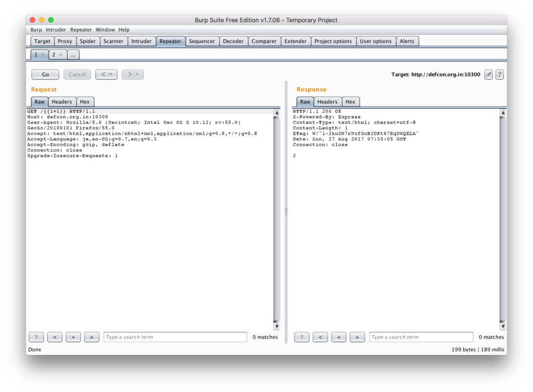Go to next match in request search
This screenshot has height=392, width=533.
point(92,337)
